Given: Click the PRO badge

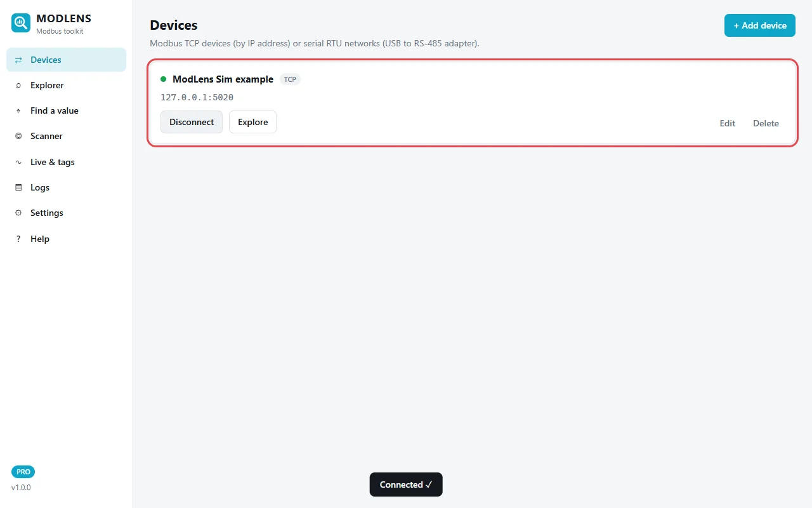Looking at the screenshot, I should [x=23, y=472].
